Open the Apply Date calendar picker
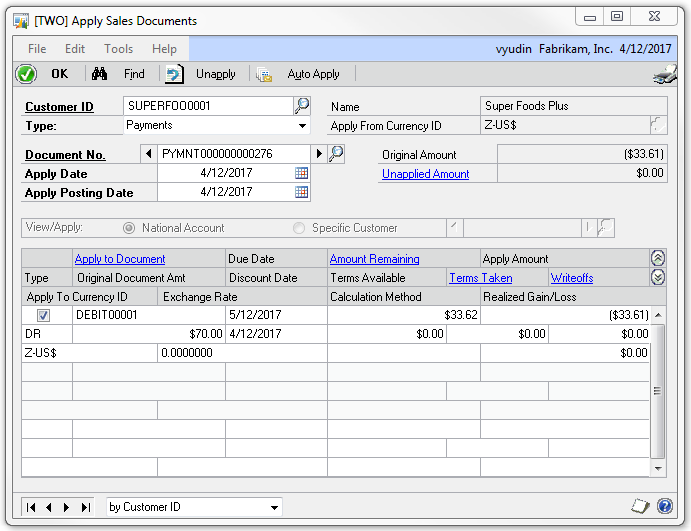 tap(301, 173)
